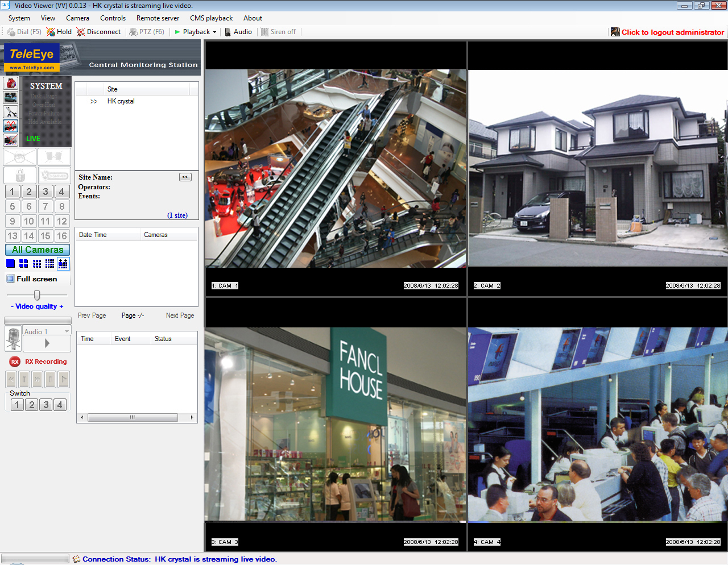Click the tools/settings icon in sidebar
The height and width of the screenshot is (565, 728).
tap(10, 112)
